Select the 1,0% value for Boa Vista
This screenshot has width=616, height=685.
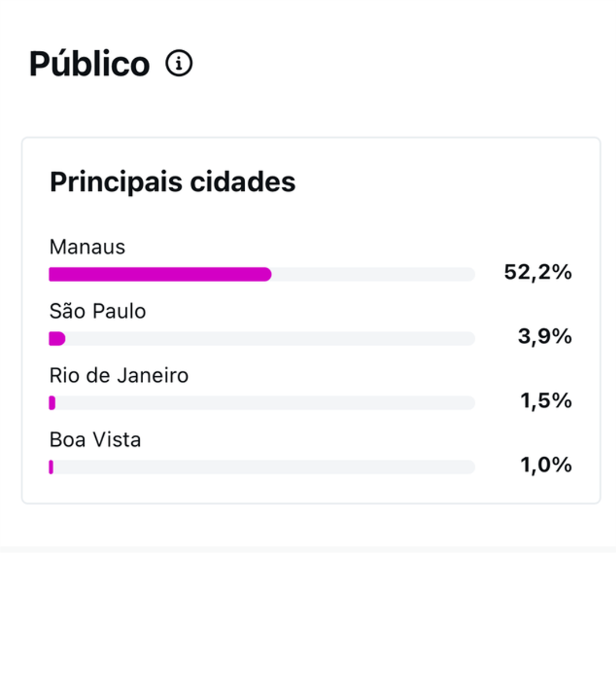pos(545,466)
